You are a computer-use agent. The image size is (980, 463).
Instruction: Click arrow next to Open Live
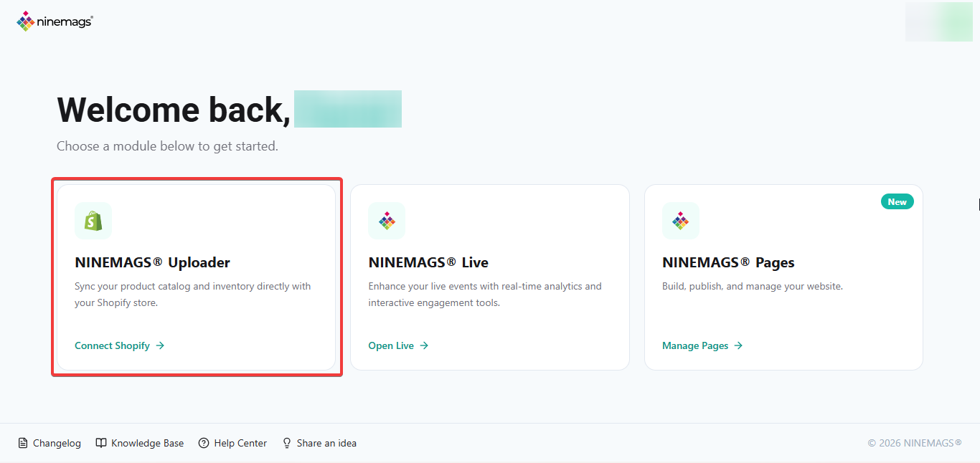pyautogui.click(x=424, y=345)
